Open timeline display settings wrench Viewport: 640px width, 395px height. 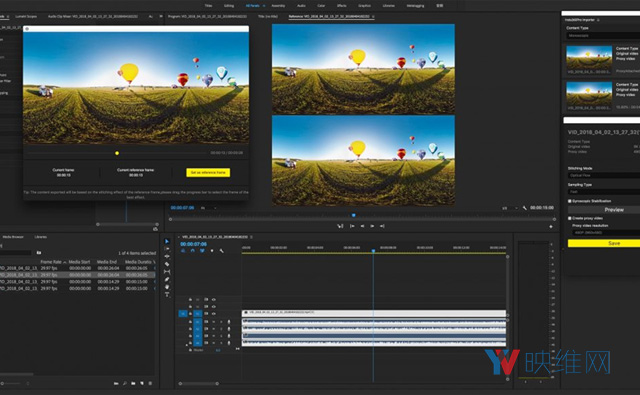click(x=222, y=251)
